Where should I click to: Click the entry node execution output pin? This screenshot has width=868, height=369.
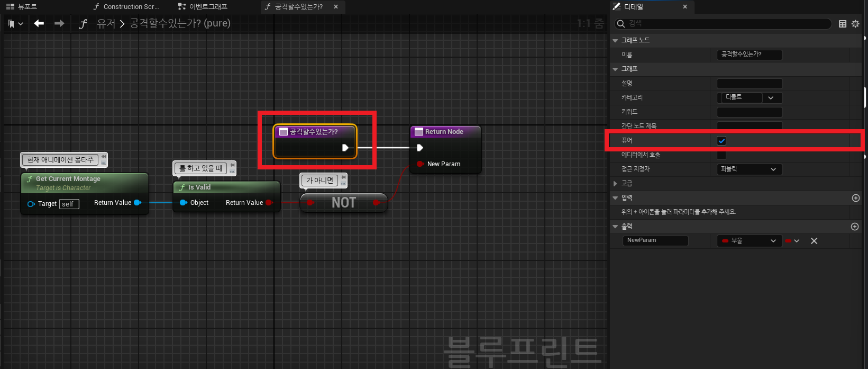click(x=345, y=148)
